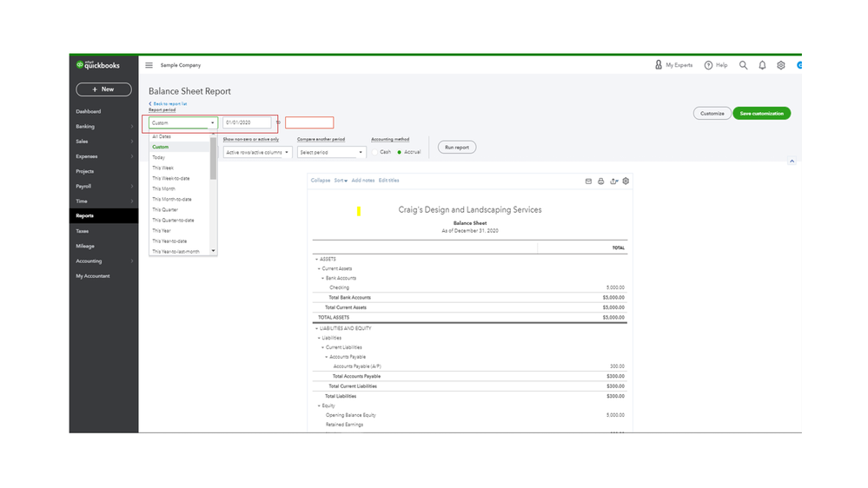The width and height of the screenshot is (868, 488).
Task: Choose "This Quarter" from period list
Action: 165,209
